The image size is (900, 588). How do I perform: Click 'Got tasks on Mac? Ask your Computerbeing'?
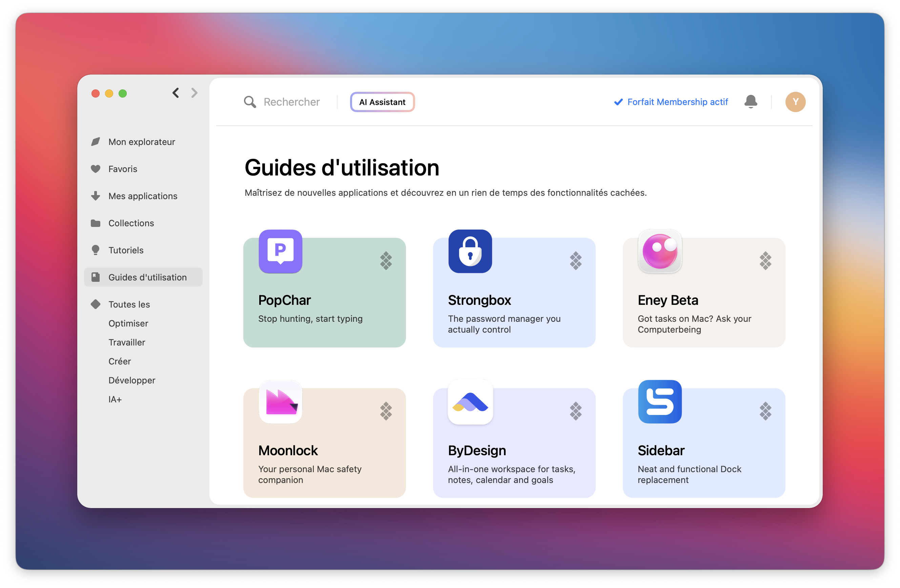694,324
